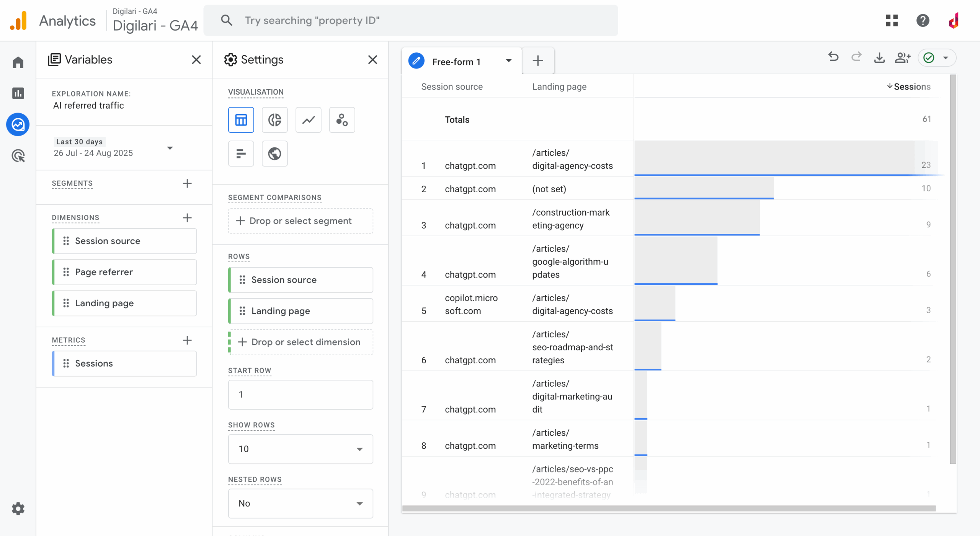Close the Settings panel
Screen dimensions: 980x536
(372, 60)
